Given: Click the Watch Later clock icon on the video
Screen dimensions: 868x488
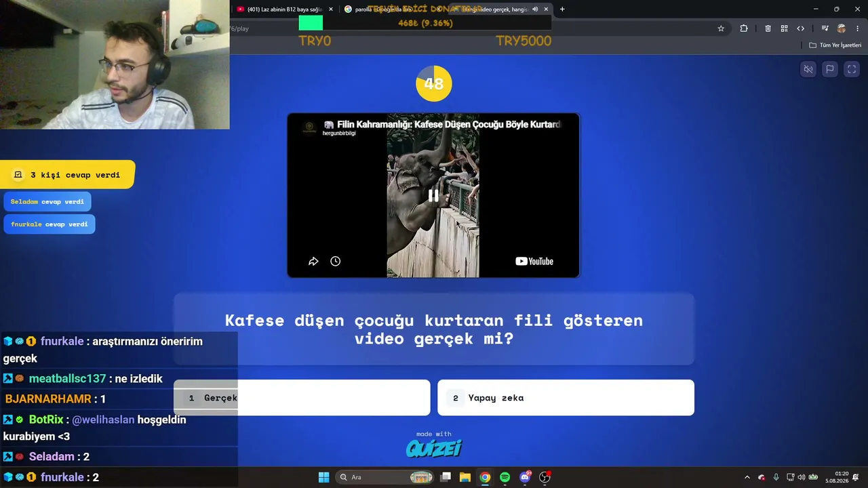Looking at the screenshot, I should tap(335, 261).
